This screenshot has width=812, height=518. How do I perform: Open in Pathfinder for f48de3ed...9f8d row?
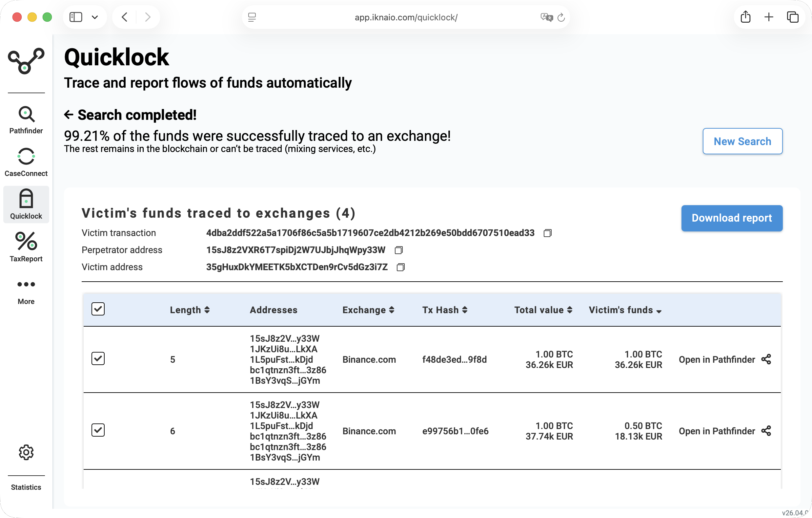click(717, 359)
